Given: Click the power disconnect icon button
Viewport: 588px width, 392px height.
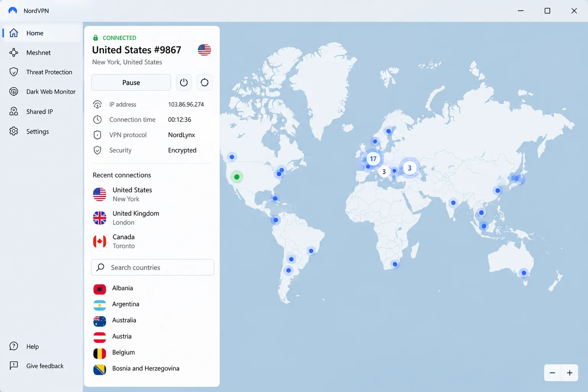Looking at the screenshot, I should [184, 82].
